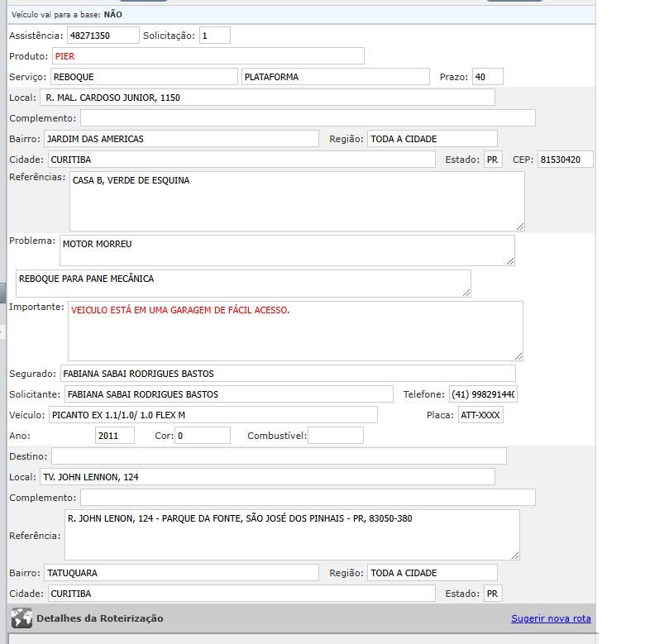Image resolution: width=664 pixels, height=644 pixels.
Task: Click the Ano field showing 2011
Action: [x=115, y=436]
